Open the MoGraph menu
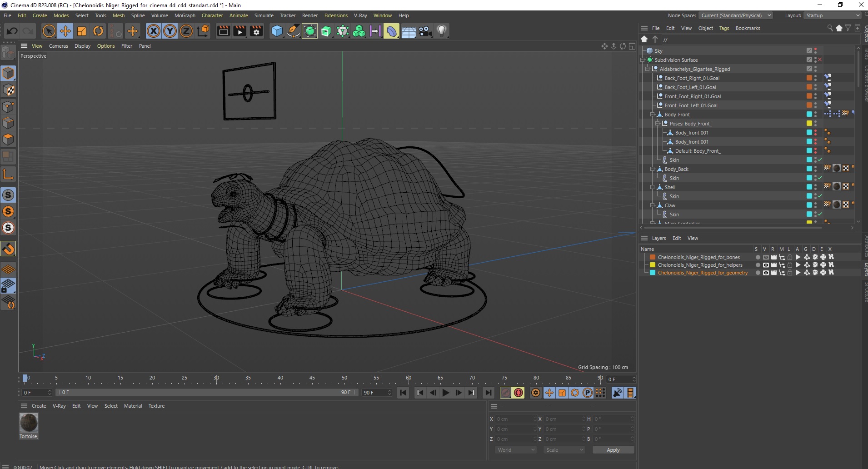The height and width of the screenshot is (469, 868). click(185, 15)
